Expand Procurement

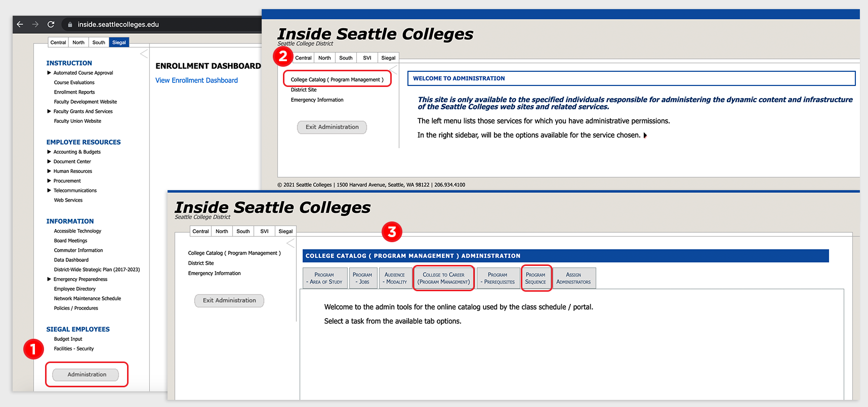tap(49, 180)
